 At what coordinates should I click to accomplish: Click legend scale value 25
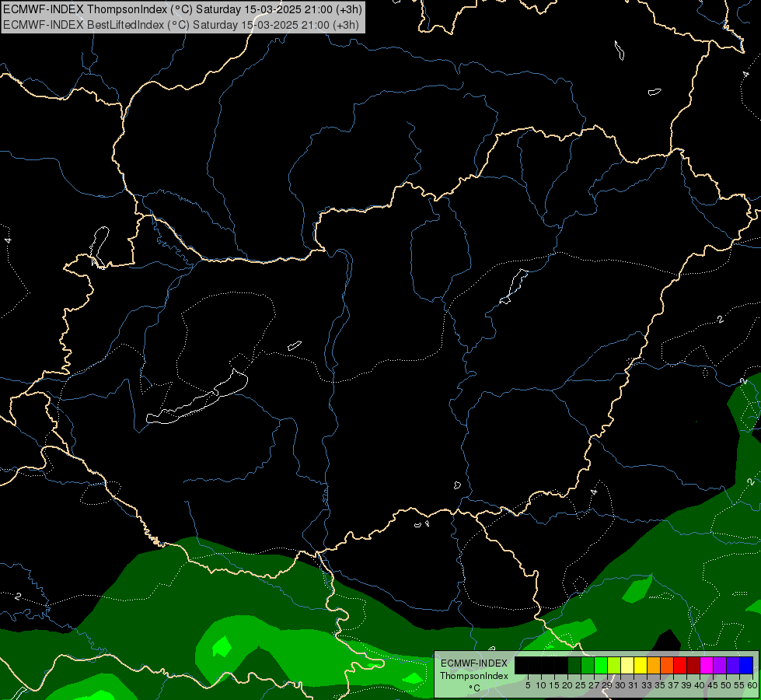[581, 685]
